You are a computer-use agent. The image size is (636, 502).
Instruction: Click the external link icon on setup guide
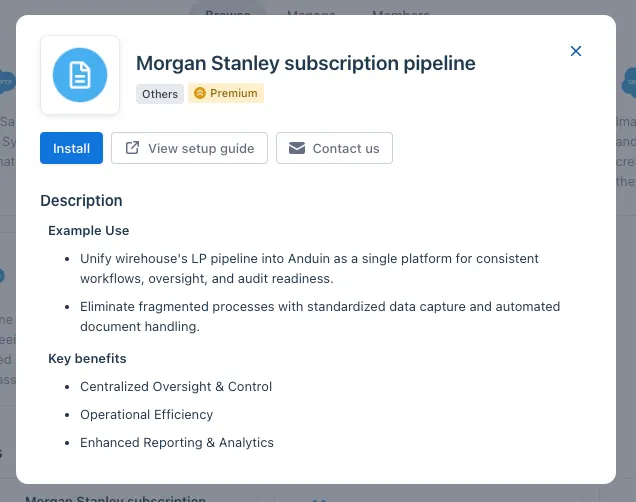point(132,148)
